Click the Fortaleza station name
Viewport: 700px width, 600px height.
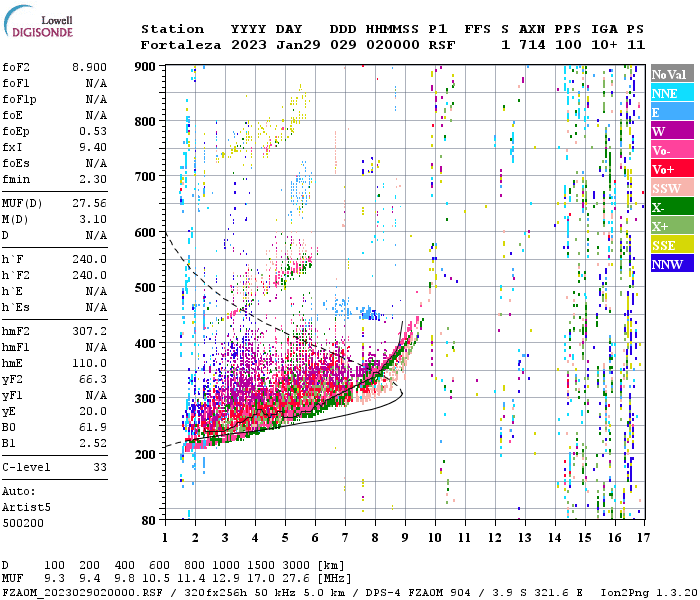(181, 45)
